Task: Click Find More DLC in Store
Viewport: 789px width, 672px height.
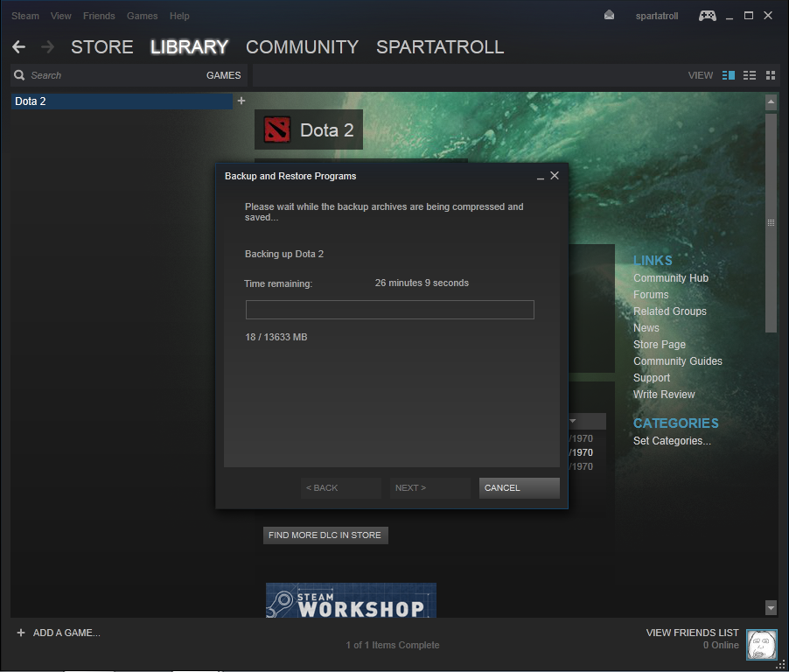Action: (325, 535)
